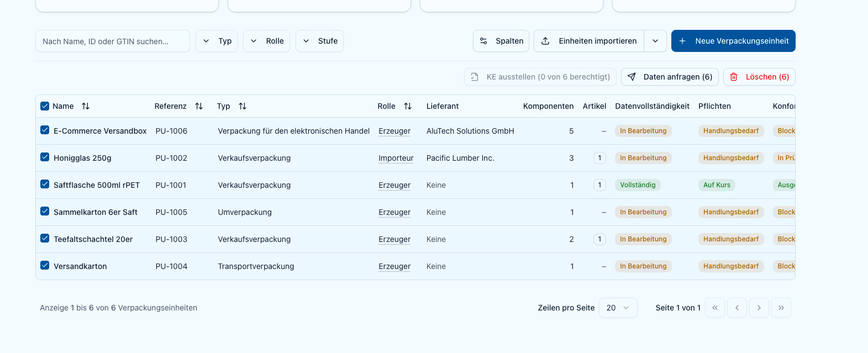868x353 pixels.
Task: Click Erzeuger role in E-Commerce Versandbox row
Action: pyautogui.click(x=394, y=131)
